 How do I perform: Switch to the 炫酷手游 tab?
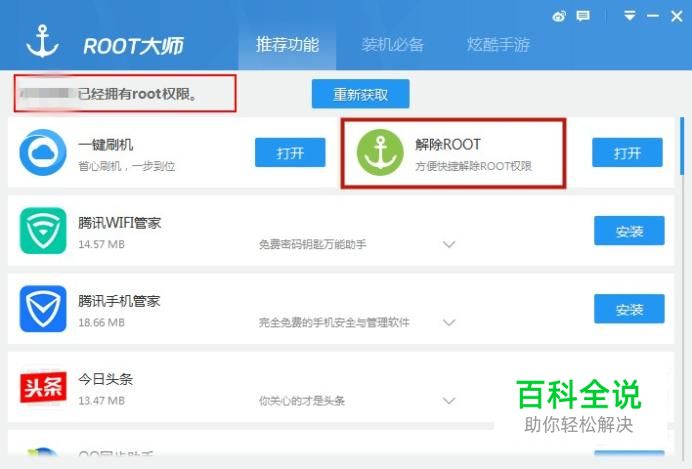click(498, 45)
